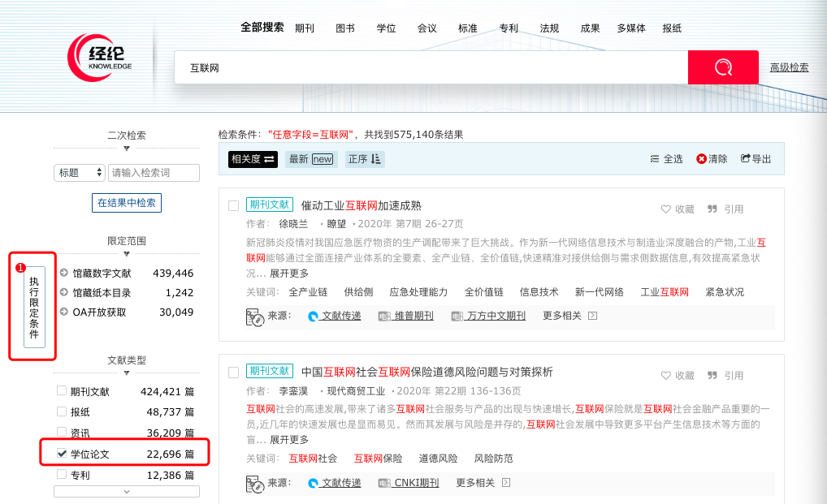Click the 引用 quote icon on second result
Image resolution: width=827 pixels, height=504 pixels.
click(x=712, y=376)
